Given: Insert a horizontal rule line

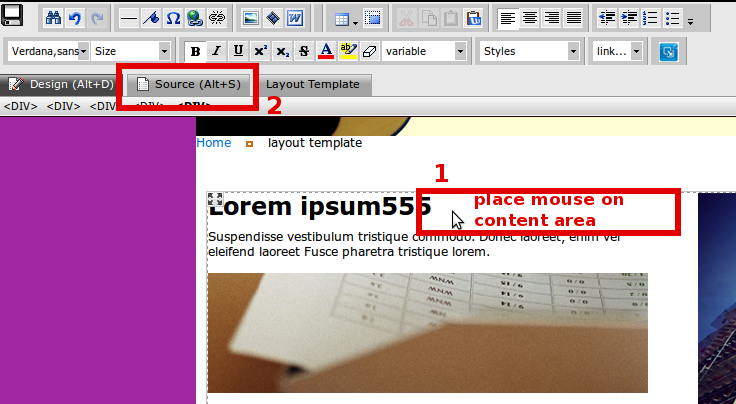Looking at the screenshot, I should pyautogui.click(x=129, y=18).
